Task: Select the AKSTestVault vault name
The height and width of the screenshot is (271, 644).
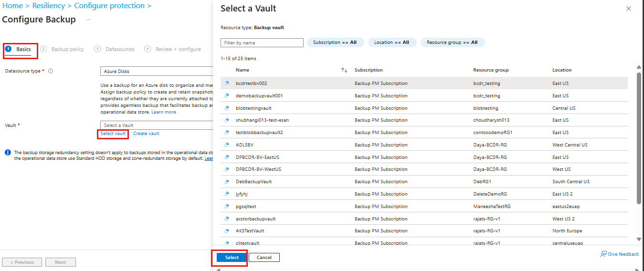Action: pos(250,231)
